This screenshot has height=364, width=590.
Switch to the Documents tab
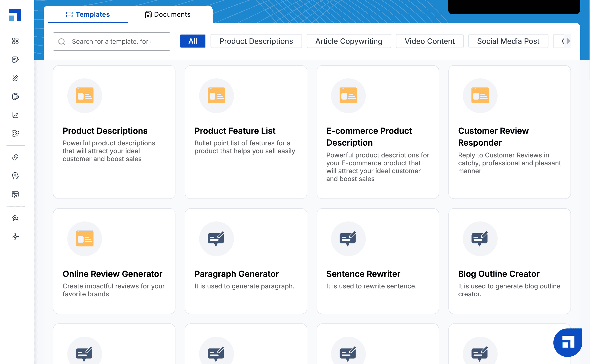(x=168, y=14)
